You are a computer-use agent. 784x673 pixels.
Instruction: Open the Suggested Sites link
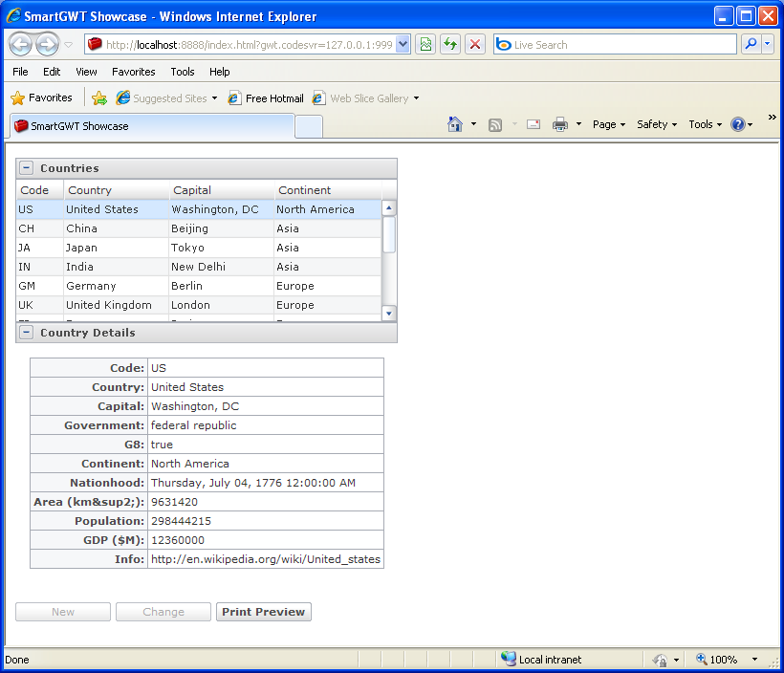point(166,98)
